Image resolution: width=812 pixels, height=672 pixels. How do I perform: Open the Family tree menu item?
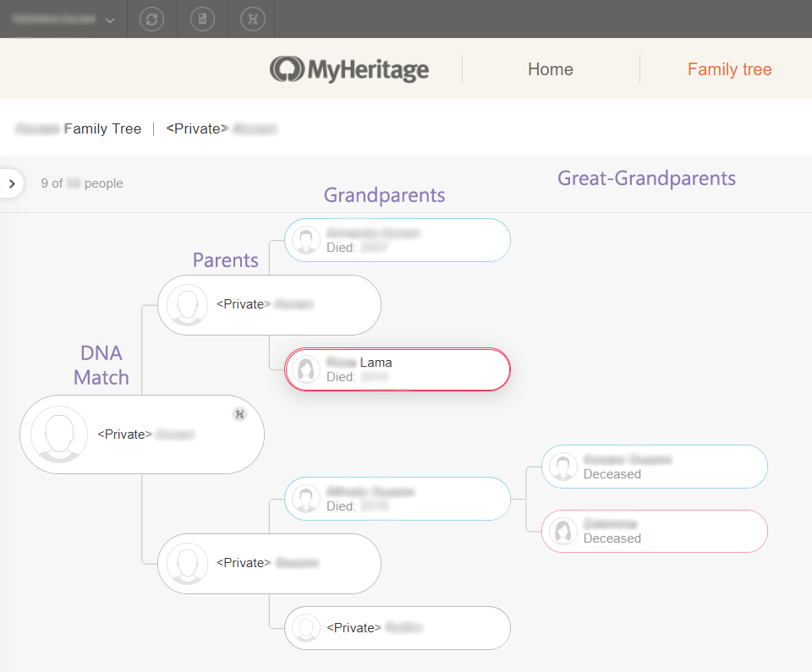click(729, 69)
